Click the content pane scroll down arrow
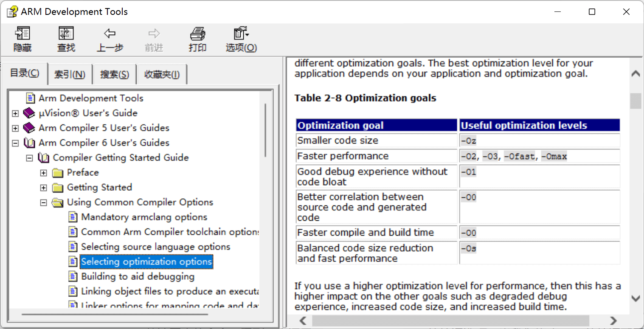 click(x=635, y=298)
